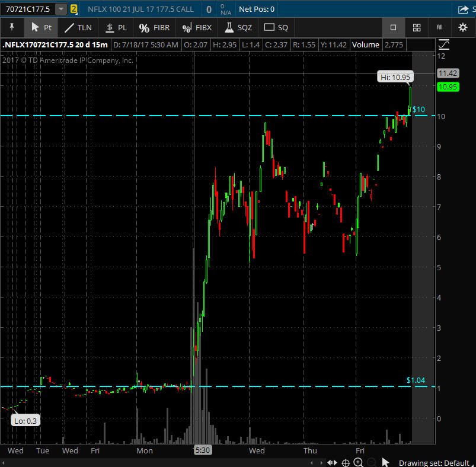Click the low price readout 'L: 1.4'
Screen dimensions: 476x467
click(x=251, y=45)
